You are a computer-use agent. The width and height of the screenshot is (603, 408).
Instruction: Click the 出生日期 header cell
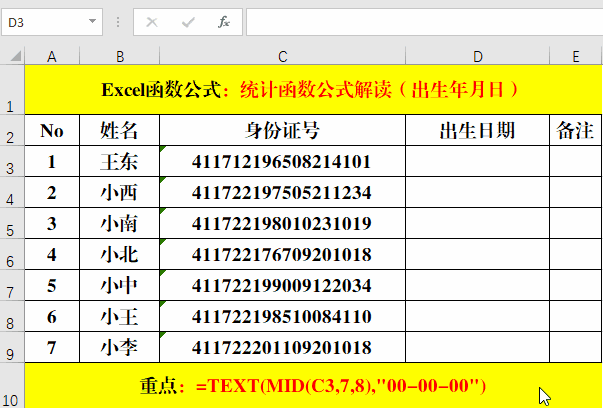(478, 130)
